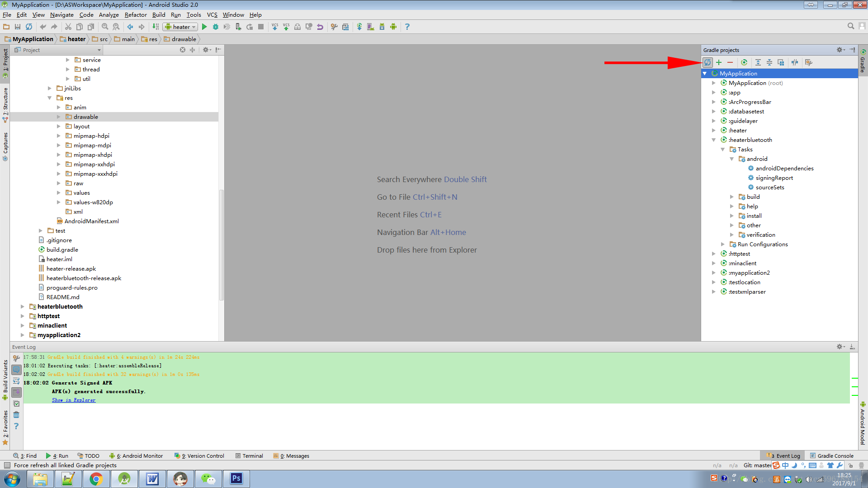
Task: Click the search magnifier at top right
Action: (851, 26)
